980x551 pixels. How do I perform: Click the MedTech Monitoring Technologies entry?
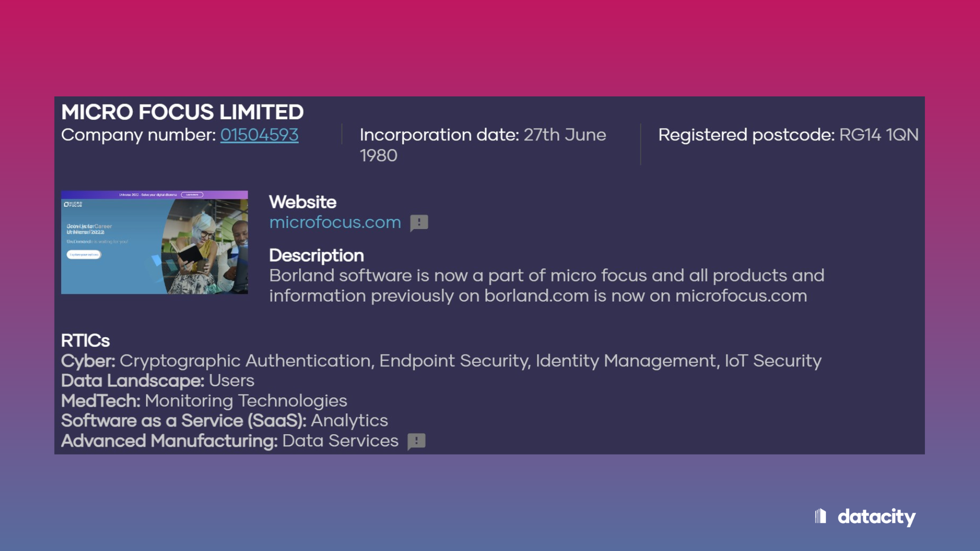(204, 401)
